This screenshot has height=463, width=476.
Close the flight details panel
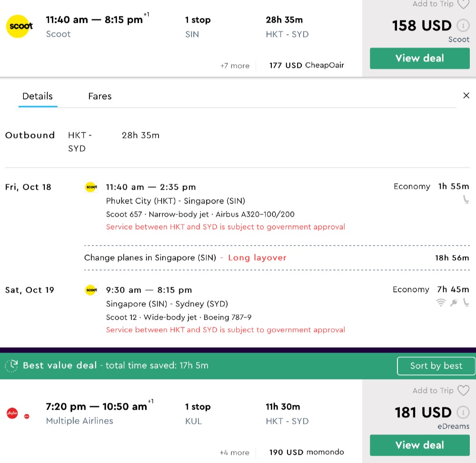[466, 96]
